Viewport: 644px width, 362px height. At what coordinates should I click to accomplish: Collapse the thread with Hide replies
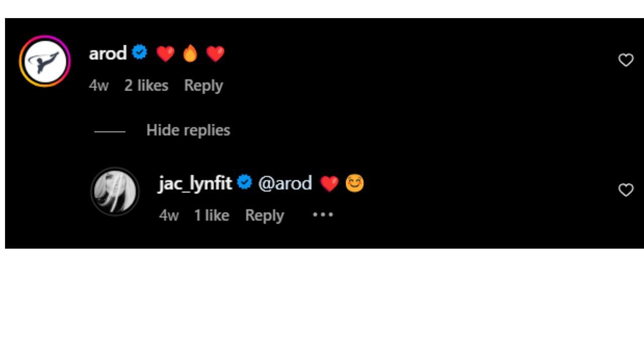coord(188,130)
